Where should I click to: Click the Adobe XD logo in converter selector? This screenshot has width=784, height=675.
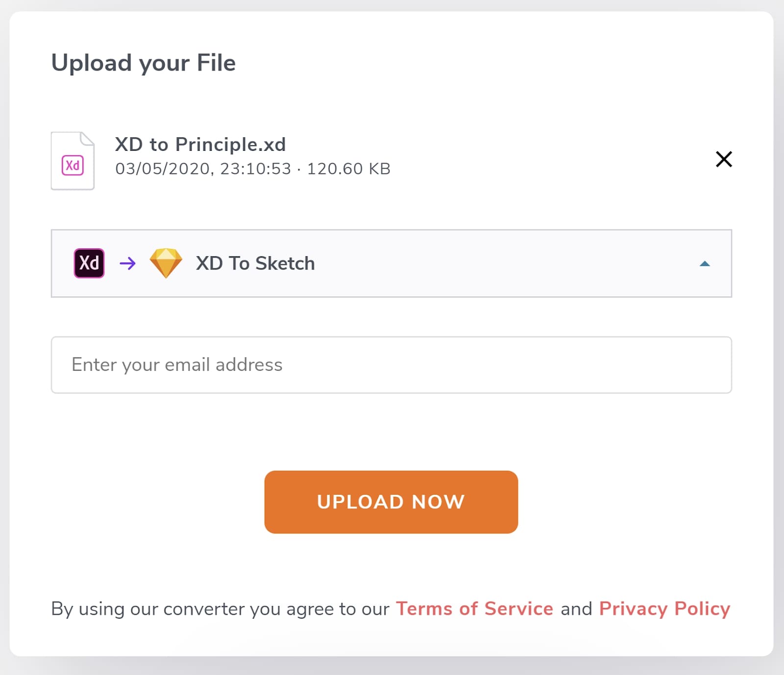pyautogui.click(x=89, y=264)
